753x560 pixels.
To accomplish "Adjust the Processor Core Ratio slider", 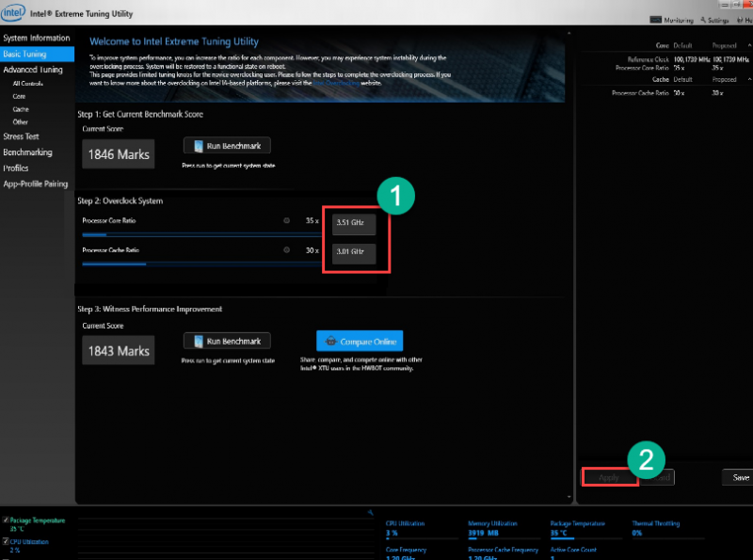I will [x=201, y=235].
